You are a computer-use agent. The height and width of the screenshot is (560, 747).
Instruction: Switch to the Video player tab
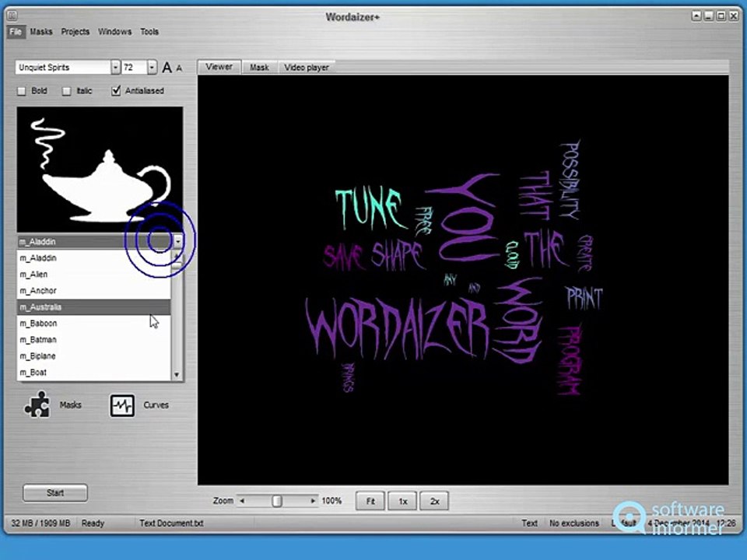307,68
